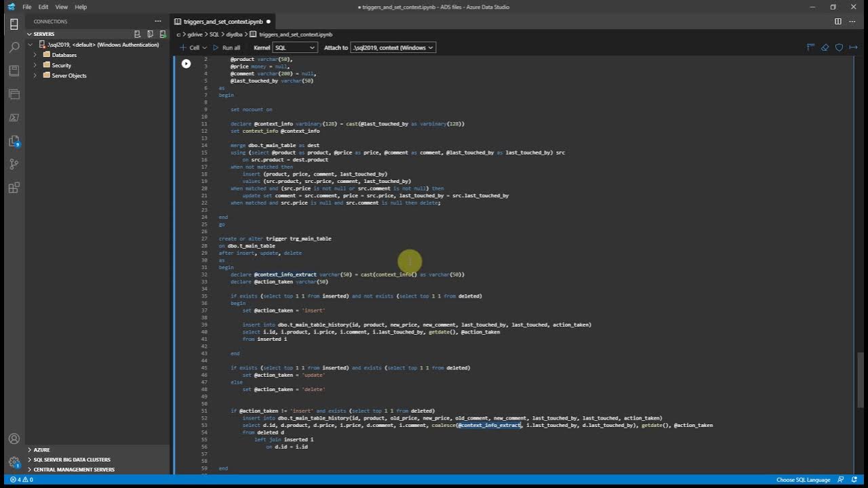Viewport: 868px width, 488px height.
Task: Click the vertical scrollbar thumb of notebook
Action: pos(861,380)
